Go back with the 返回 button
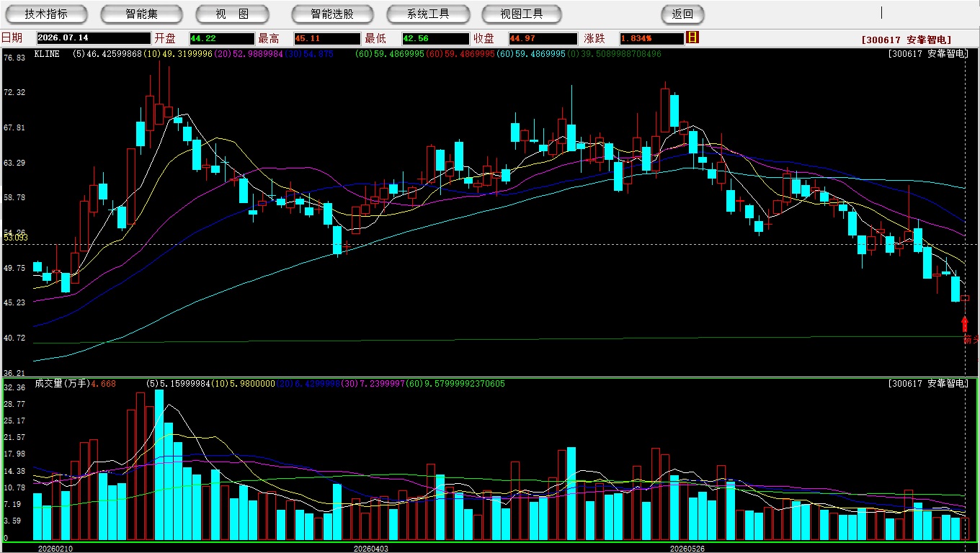This screenshot has width=980, height=553. (x=682, y=14)
